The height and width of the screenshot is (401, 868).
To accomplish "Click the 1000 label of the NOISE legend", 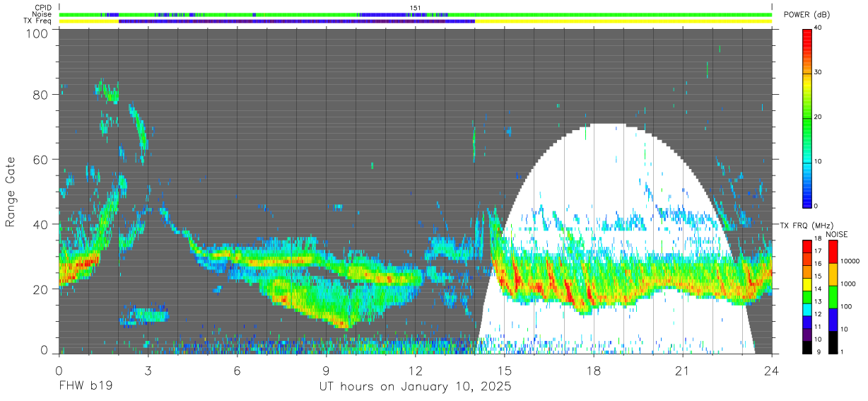I will (848, 284).
